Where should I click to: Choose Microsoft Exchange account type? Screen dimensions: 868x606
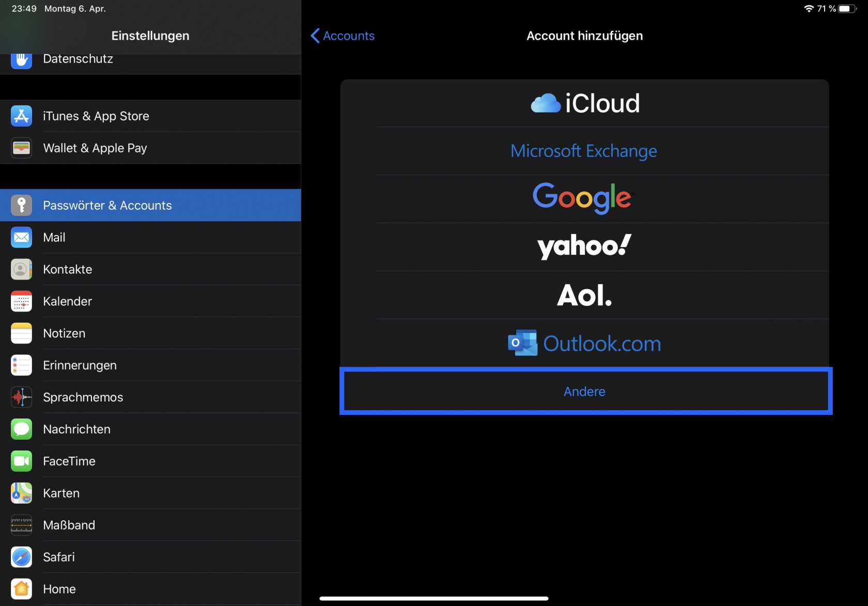coord(584,151)
